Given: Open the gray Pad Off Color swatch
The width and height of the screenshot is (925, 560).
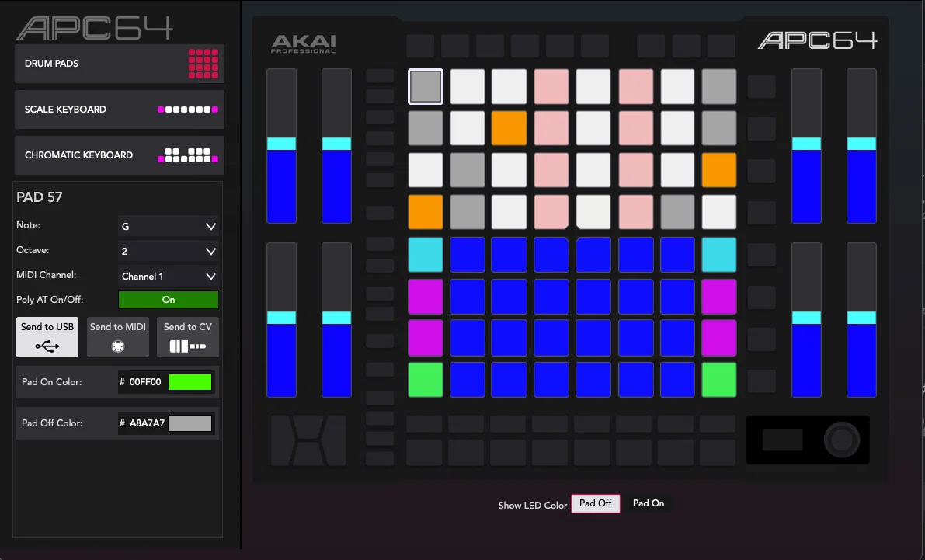Looking at the screenshot, I should 190,423.
